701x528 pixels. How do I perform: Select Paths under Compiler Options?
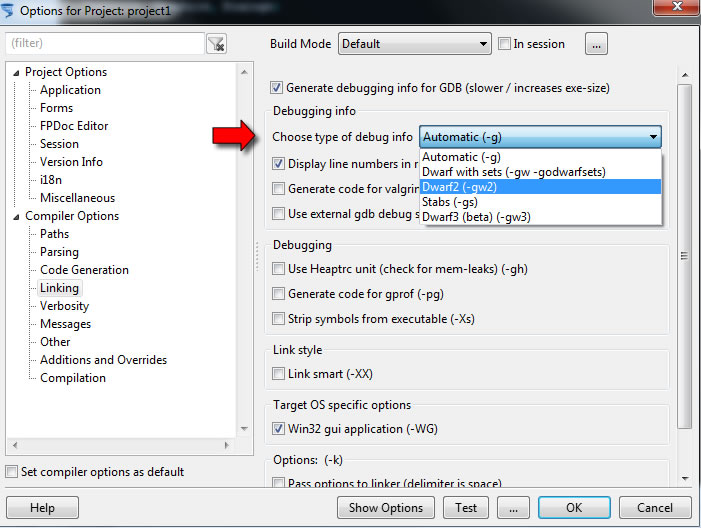(55, 234)
